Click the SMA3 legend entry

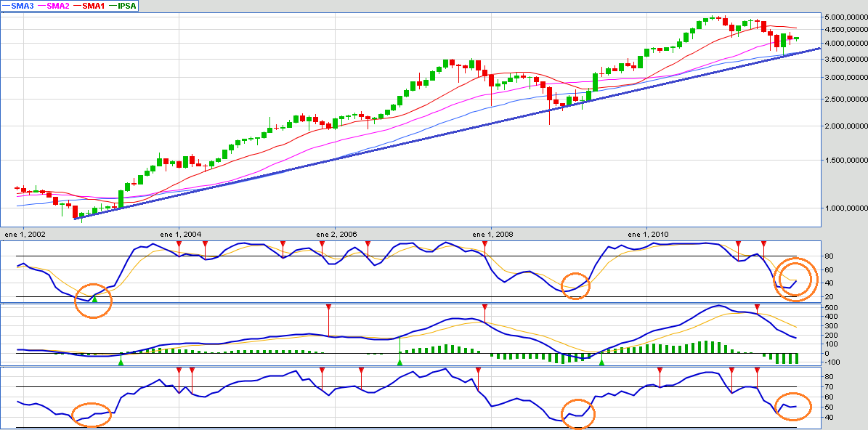tap(23, 6)
